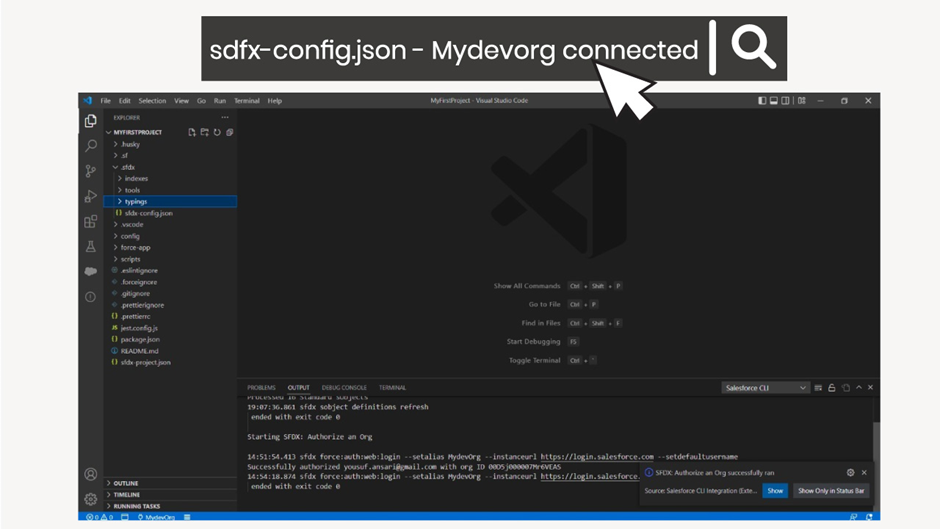Open the Terminal menu
The image size is (940, 529).
pyautogui.click(x=246, y=101)
